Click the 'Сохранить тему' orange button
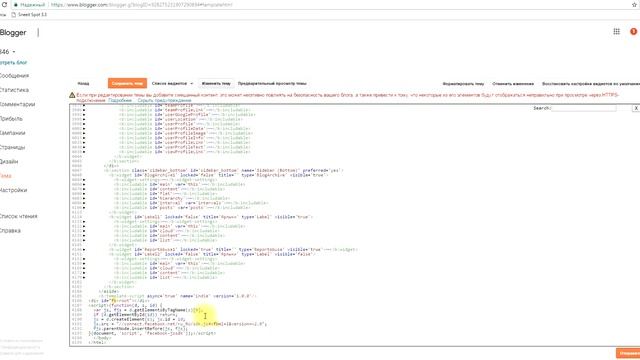This screenshot has width=640, height=360. (127, 83)
